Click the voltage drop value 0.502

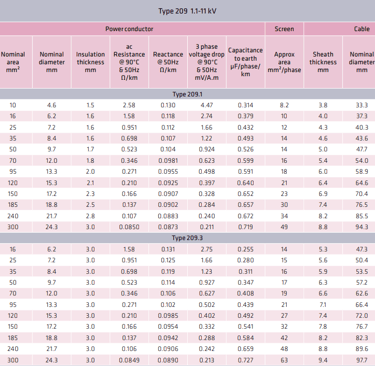tap(207, 305)
